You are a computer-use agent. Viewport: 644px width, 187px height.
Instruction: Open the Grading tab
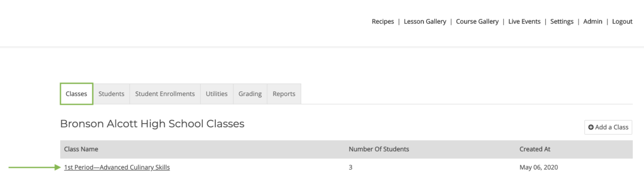250,93
